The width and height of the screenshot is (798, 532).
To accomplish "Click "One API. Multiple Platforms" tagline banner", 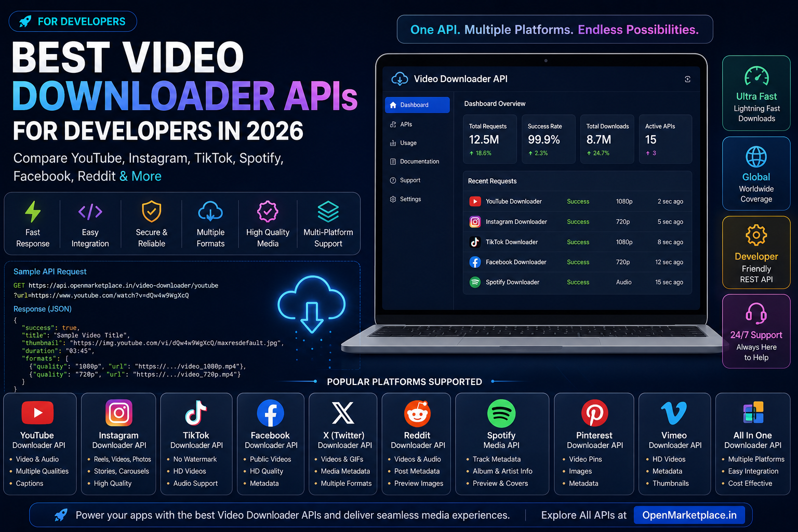I will (555, 30).
